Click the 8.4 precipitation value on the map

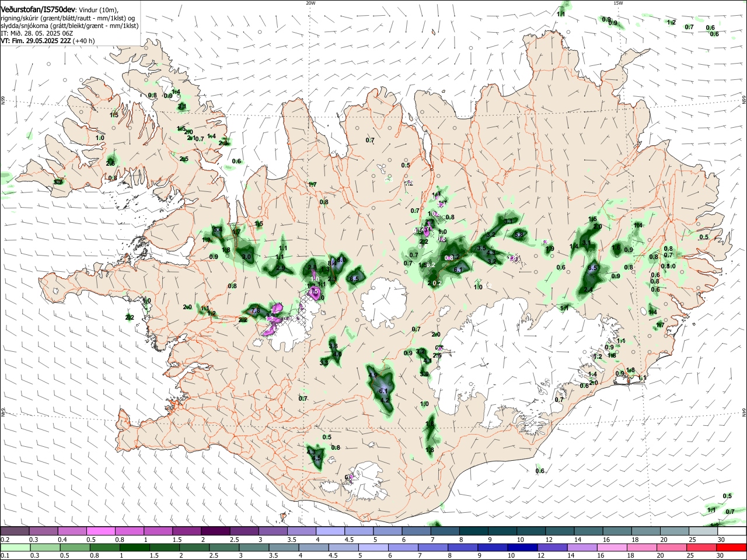(x=333, y=263)
